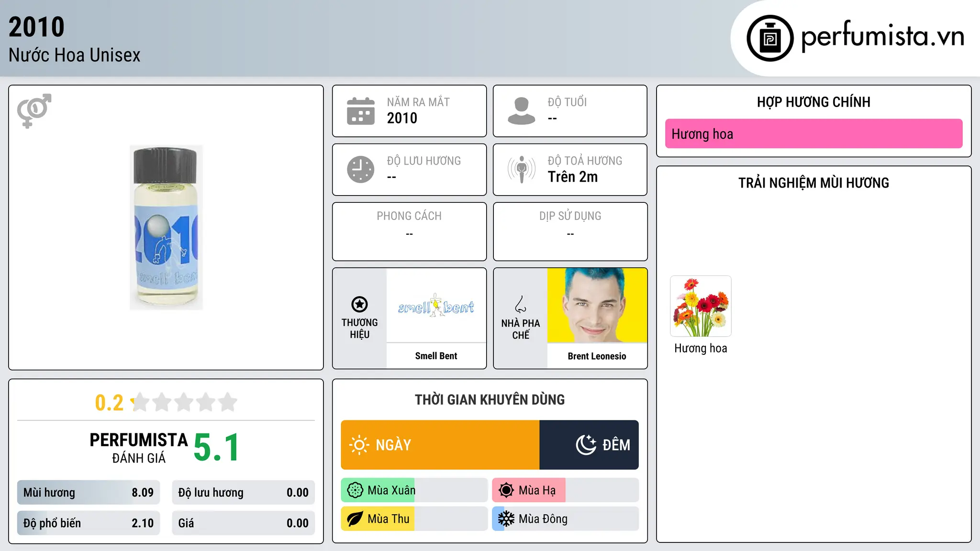
Task: Open the Hương hoa flower bouquet thumbnail
Action: tap(701, 306)
